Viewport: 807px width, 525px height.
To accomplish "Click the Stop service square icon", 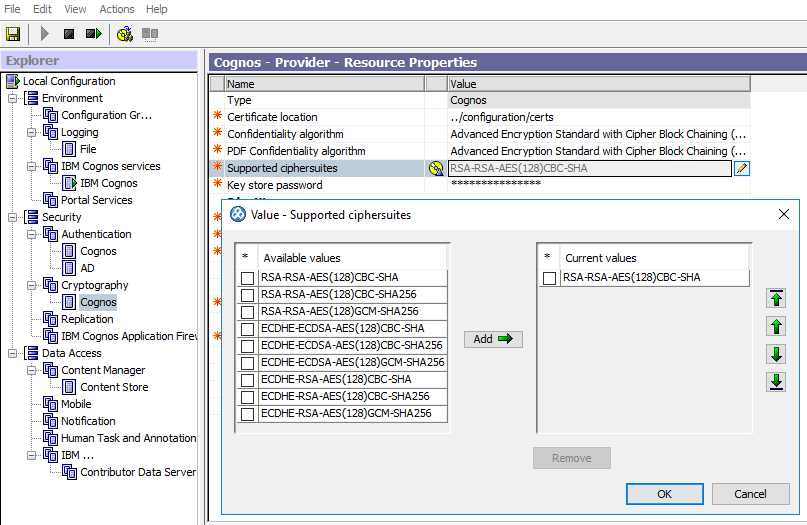I will (x=69, y=34).
